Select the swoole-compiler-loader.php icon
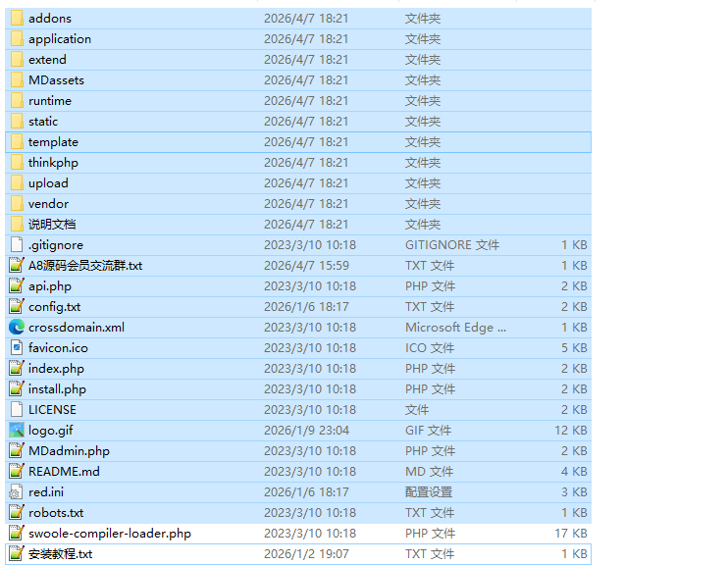The width and height of the screenshot is (728, 565). (17, 533)
